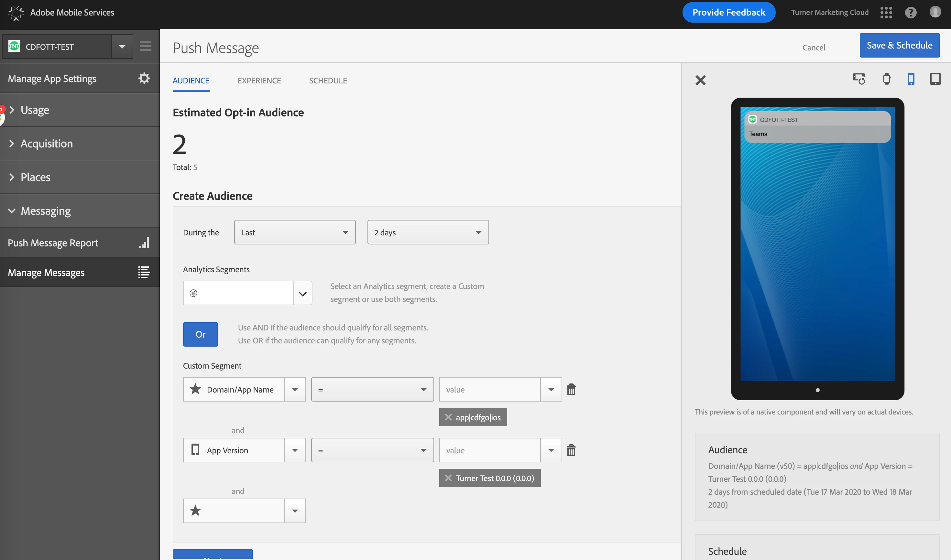Expand the Analytics Segments dropdown
Viewport: 951px width, 560px height.
302,293
